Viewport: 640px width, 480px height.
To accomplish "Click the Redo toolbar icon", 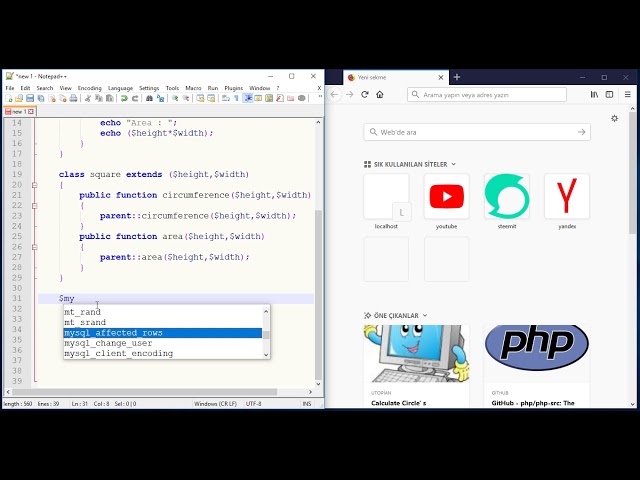I will pos(135,98).
